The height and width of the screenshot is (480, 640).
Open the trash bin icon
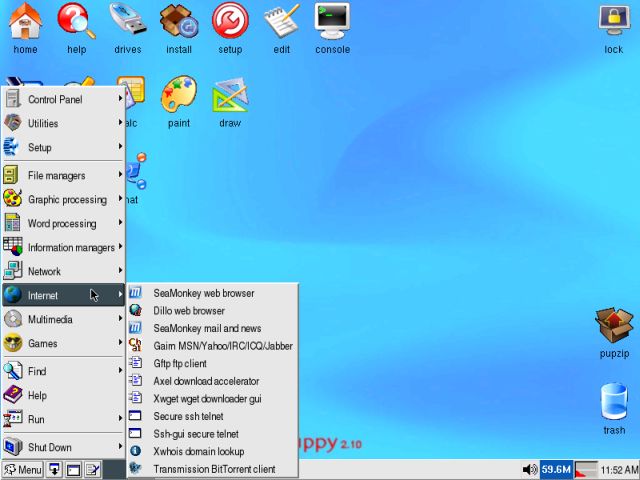[613, 402]
